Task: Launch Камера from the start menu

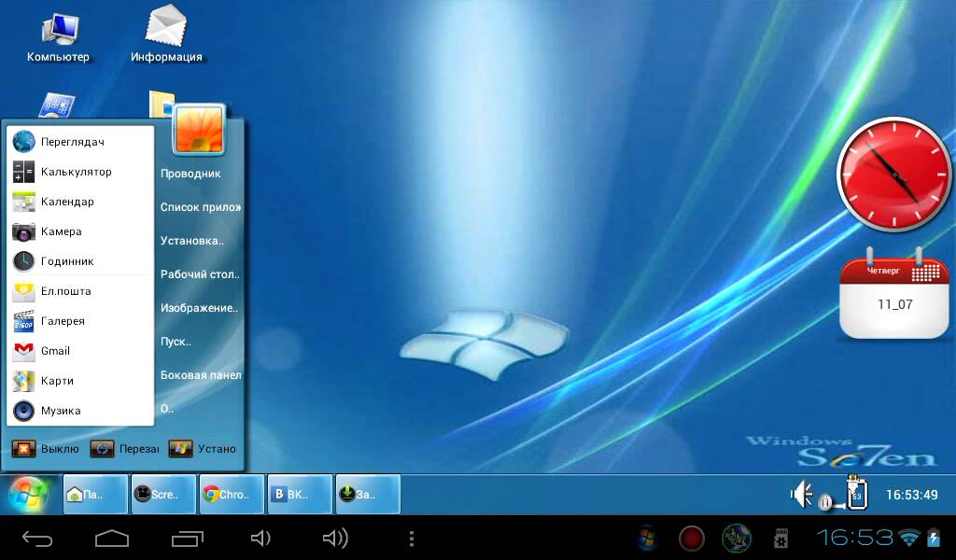Action: pyautogui.click(x=80, y=231)
